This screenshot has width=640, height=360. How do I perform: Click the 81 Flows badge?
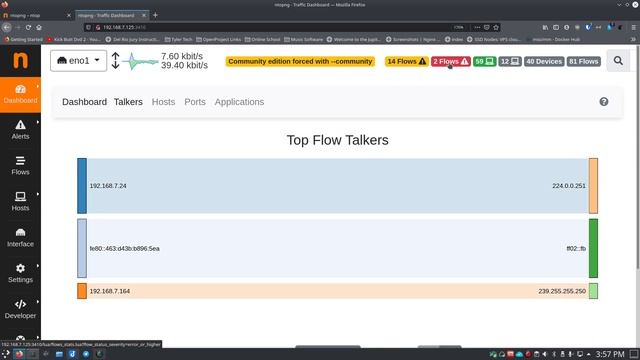(584, 61)
